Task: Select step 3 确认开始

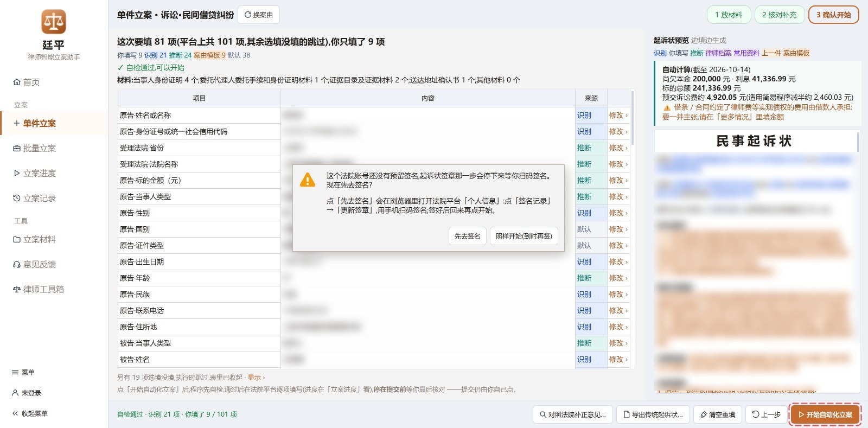Action: 834,15
